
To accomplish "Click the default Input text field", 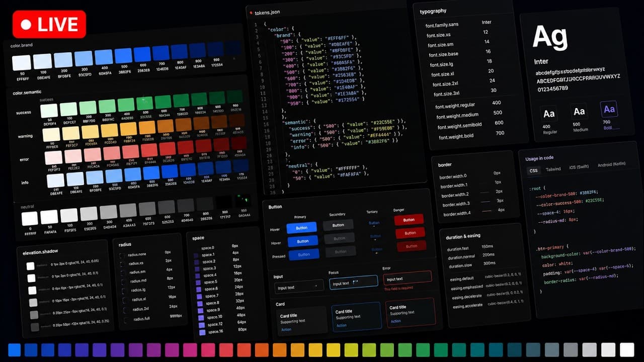I will pyautogui.click(x=299, y=287).
